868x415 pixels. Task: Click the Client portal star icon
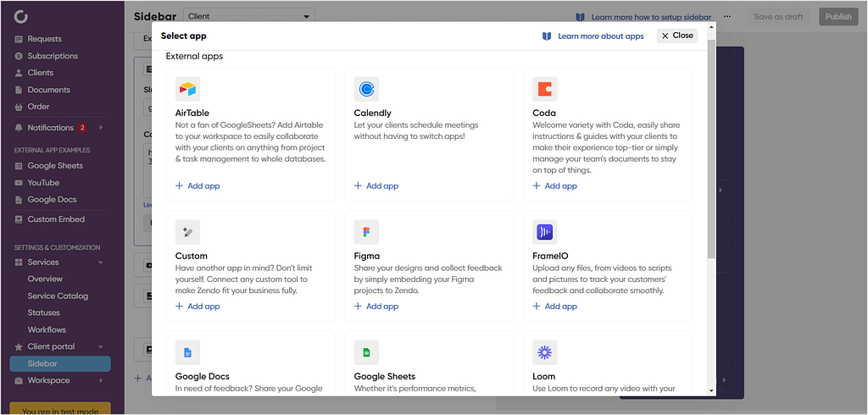click(19, 347)
